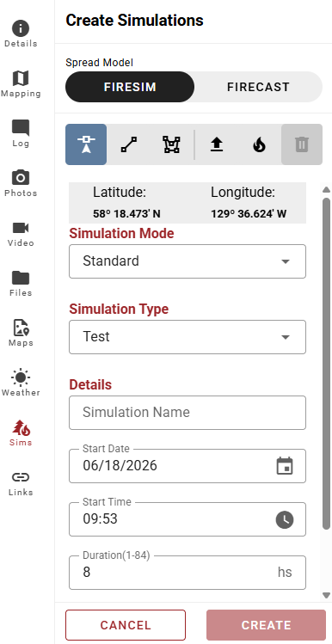The image size is (332, 644).
Task: Open the Weather sidebar panel
Action: tap(21, 383)
